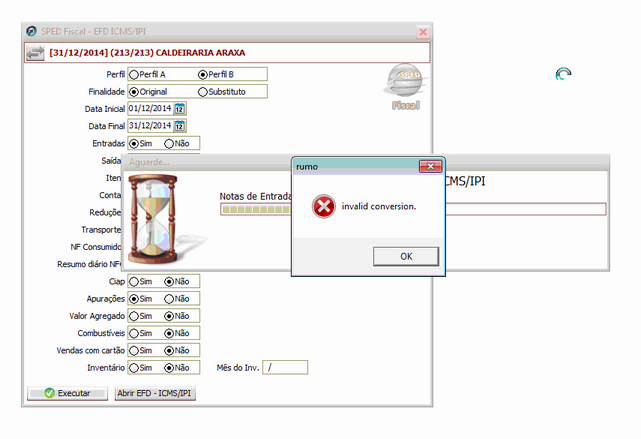Open calendar picker for Data Final

point(179,126)
